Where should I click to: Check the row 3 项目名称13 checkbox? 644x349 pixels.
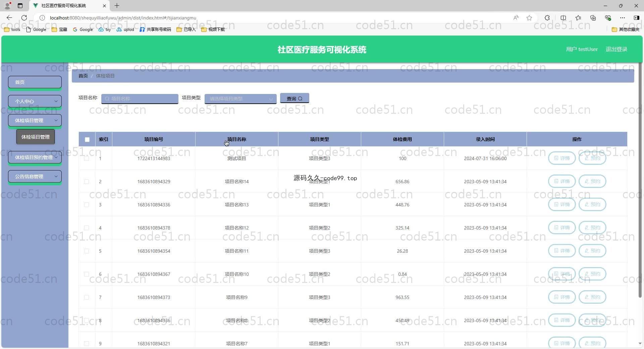click(87, 205)
